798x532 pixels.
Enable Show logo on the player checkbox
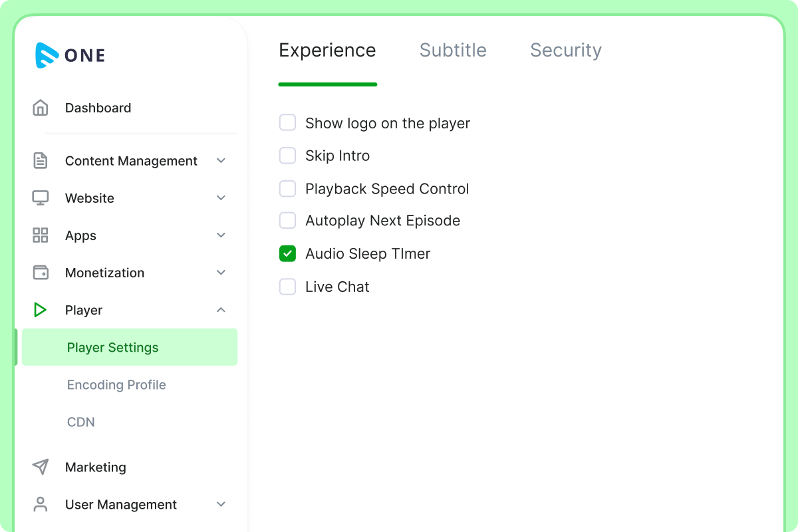[x=287, y=123]
